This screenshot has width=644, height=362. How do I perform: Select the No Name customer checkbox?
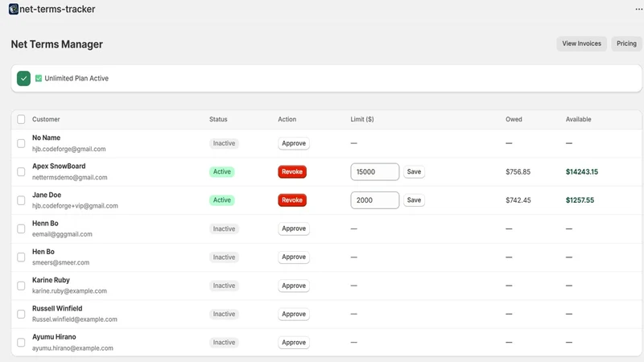(21, 143)
